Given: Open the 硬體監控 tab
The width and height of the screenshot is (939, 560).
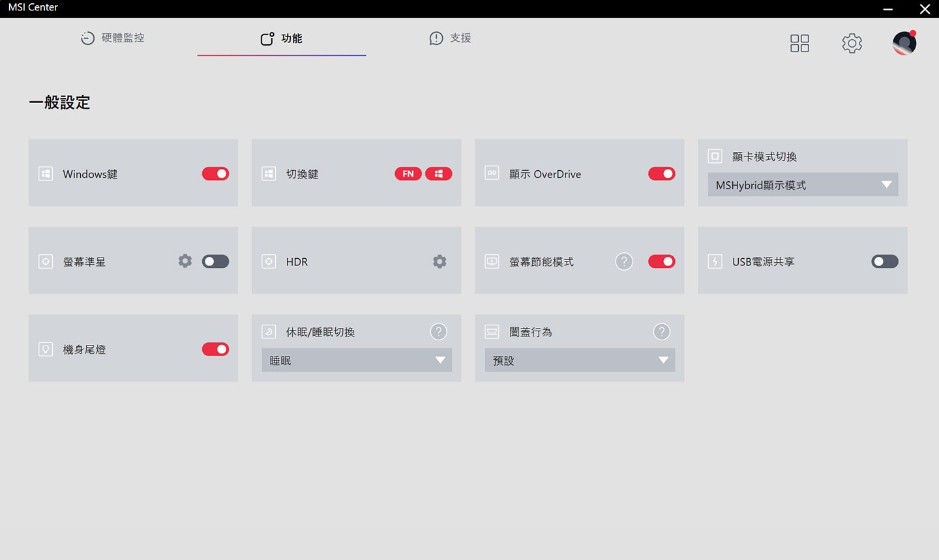Looking at the screenshot, I should coord(113,38).
